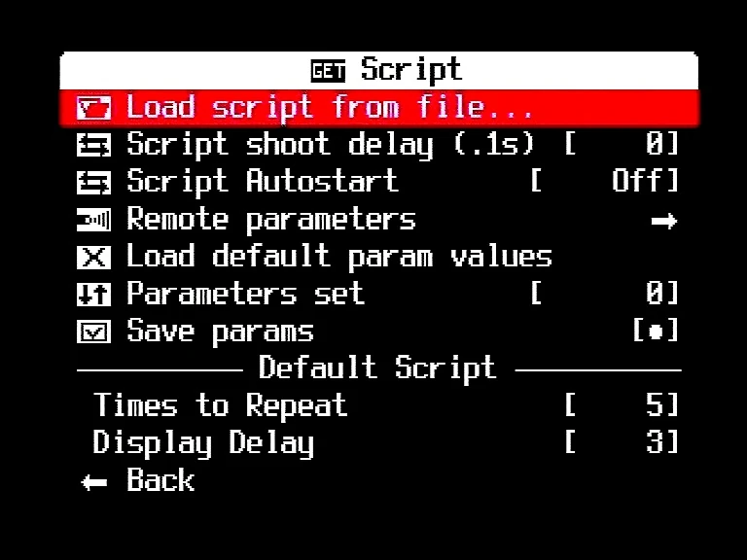Select the Remote parameters menu label
Screen dimensions: 747x560
pyautogui.click(x=270, y=220)
